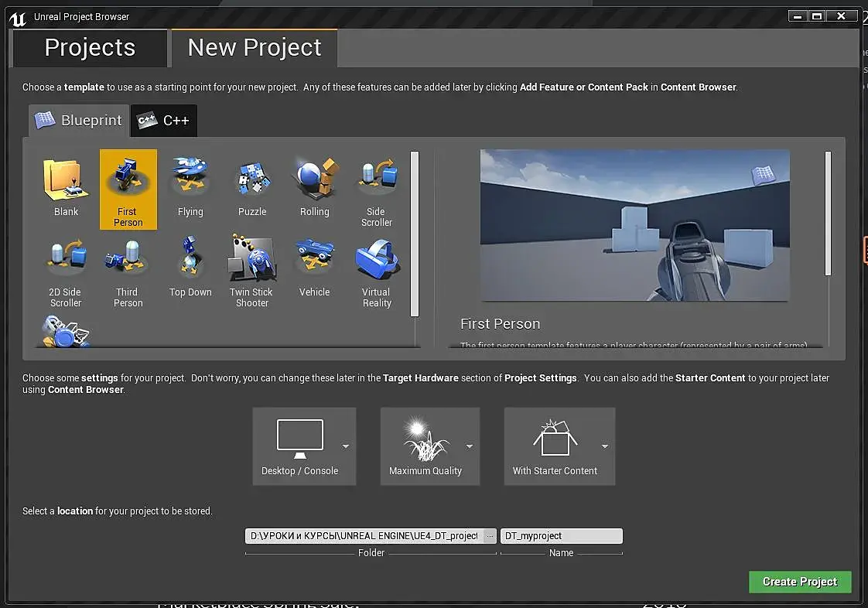868x608 pixels.
Task: Select the Puzzle template
Action: click(x=252, y=190)
